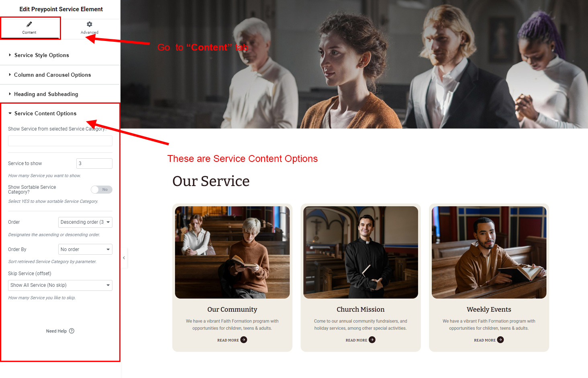Click the Weekly Events card title
The height and width of the screenshot is (378, 588).
489,309
